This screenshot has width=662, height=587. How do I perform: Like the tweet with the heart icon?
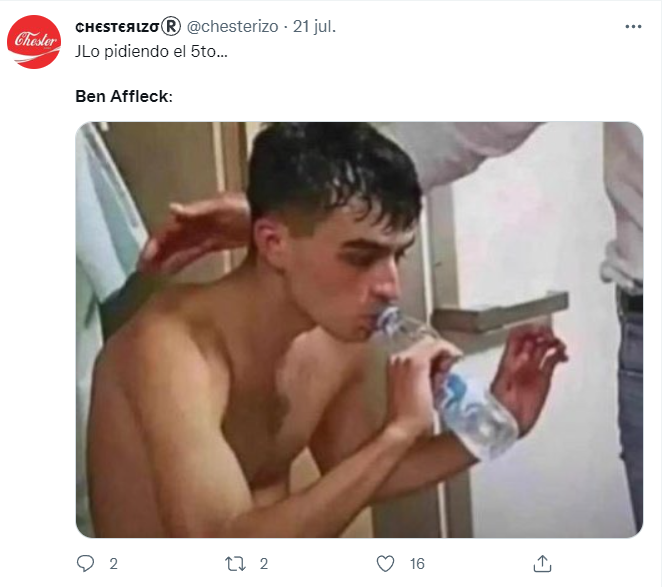pos(387,563)
